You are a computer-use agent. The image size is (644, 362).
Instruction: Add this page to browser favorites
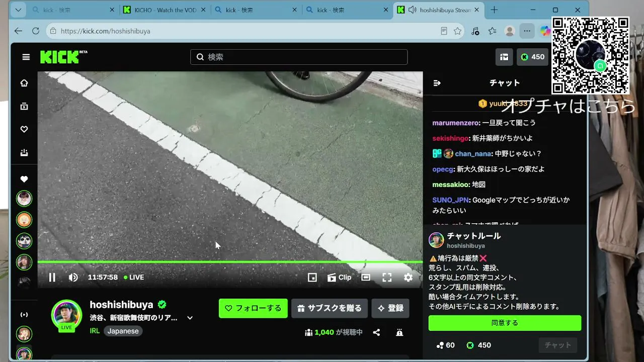point(457,31)
